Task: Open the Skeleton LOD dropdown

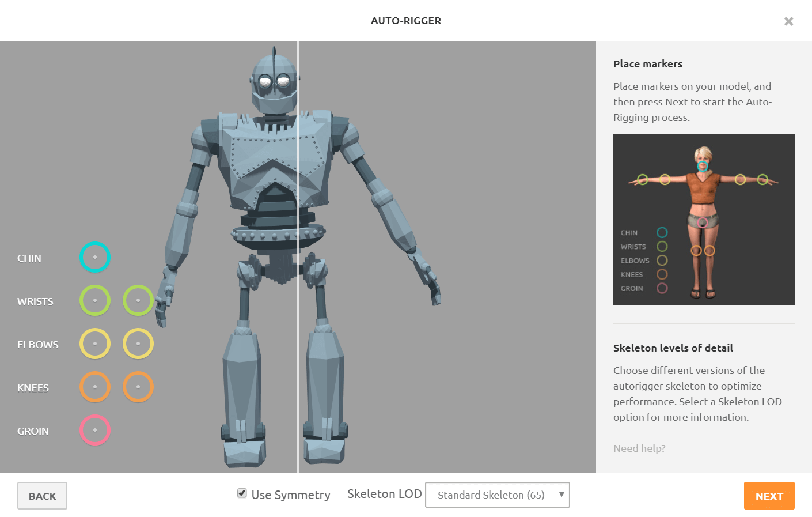Action: click(x=498, y=495)
